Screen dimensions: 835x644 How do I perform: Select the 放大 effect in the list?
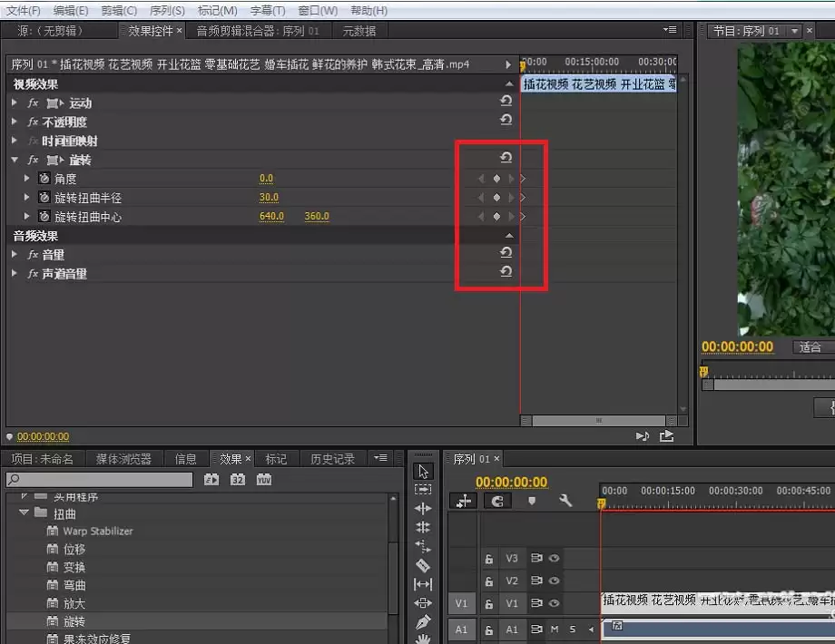pos(74,603)
